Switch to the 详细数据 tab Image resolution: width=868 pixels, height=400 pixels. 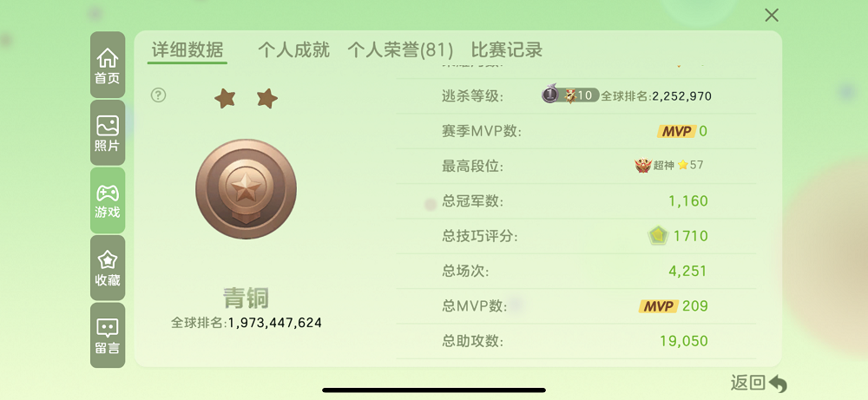[x=187, y=50]
